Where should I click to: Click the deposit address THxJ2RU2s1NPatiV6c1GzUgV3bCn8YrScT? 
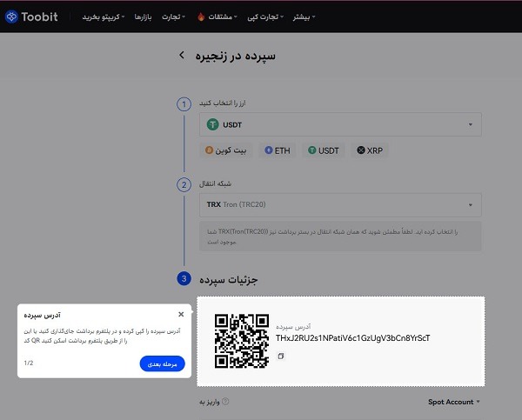click(x=353, y=338)
